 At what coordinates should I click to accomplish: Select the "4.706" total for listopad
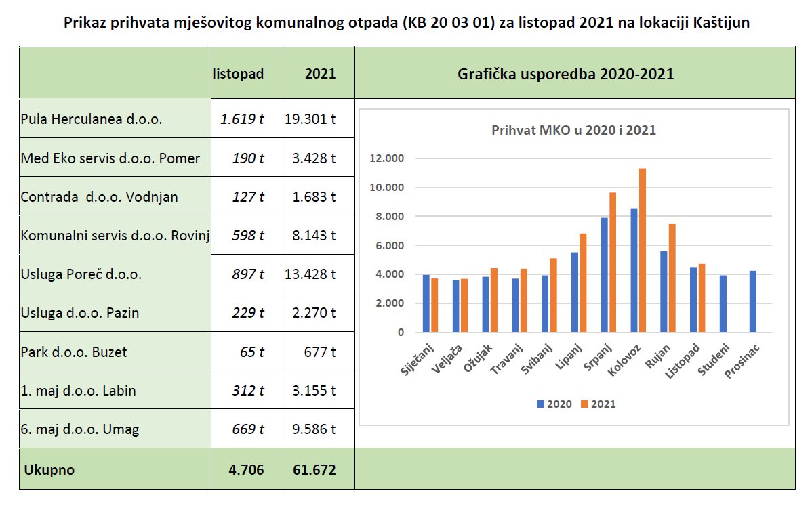pyautogui.click(x=247, y=469)
